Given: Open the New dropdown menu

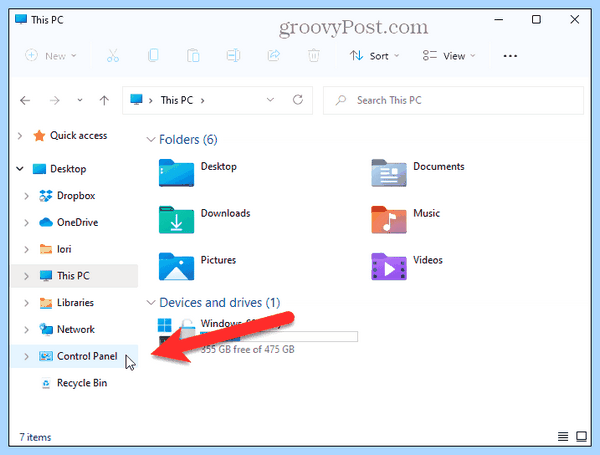Looking at the screenshot, I should (51, 56).
